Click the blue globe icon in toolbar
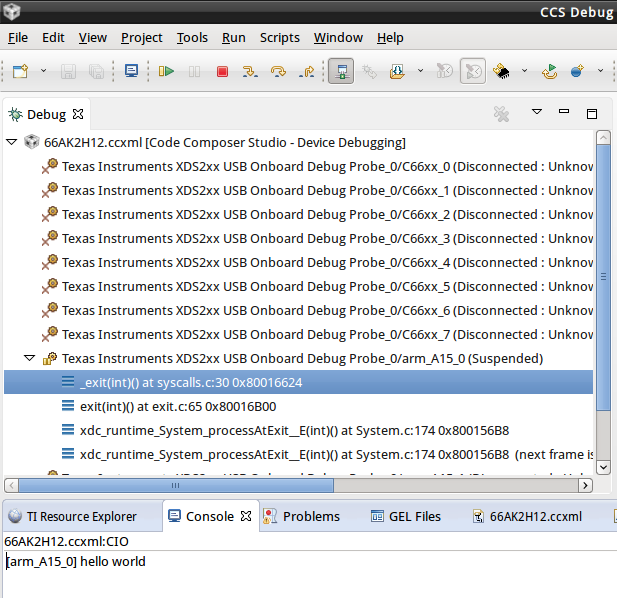 [577, 71]
